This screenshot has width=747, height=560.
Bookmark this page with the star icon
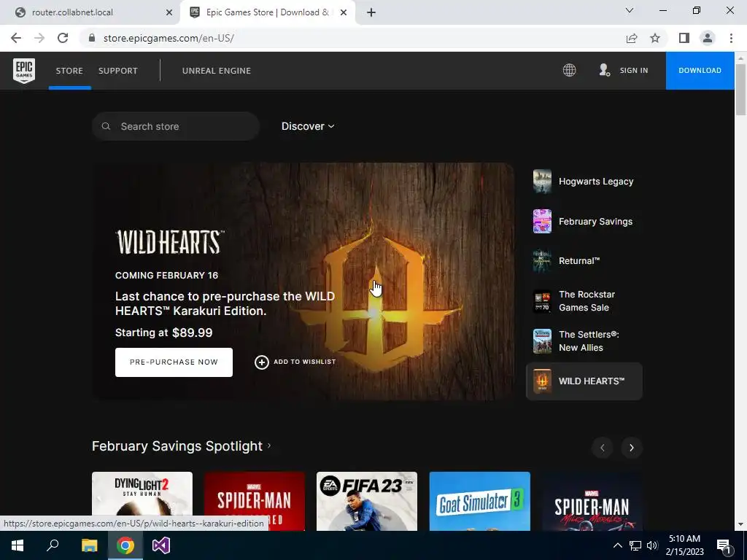[x=655, y=38]
